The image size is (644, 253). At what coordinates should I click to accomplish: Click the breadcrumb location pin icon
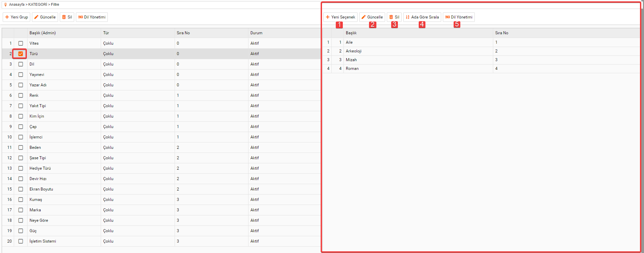coord(5,5)
